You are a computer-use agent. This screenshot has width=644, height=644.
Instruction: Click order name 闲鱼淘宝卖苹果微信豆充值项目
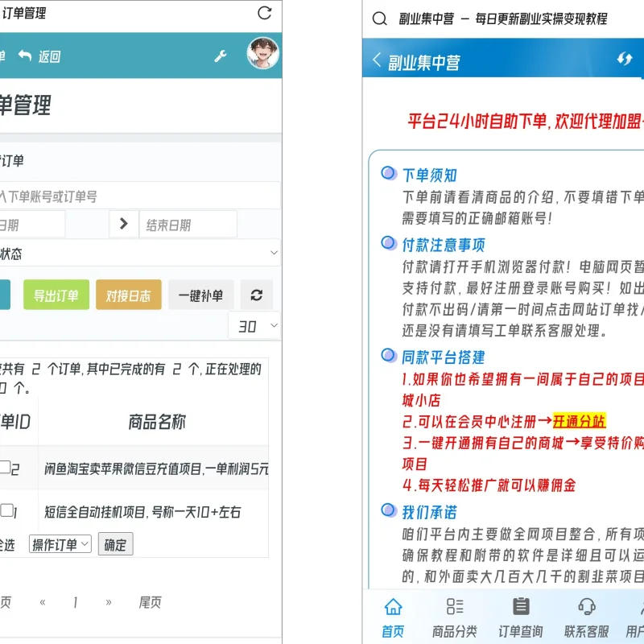coord(156,469)
